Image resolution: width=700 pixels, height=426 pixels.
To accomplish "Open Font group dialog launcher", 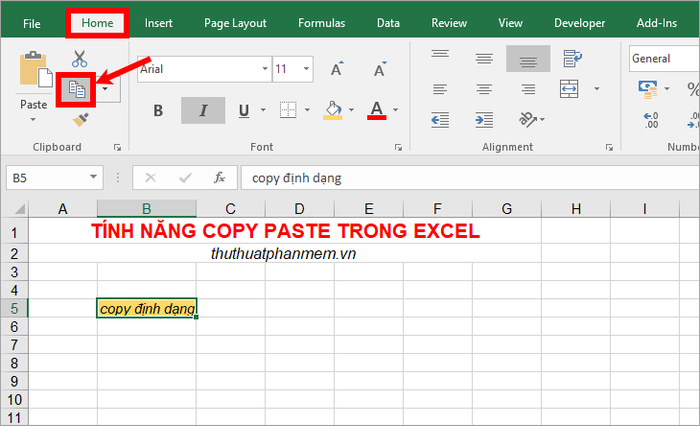I will point(398,147).
